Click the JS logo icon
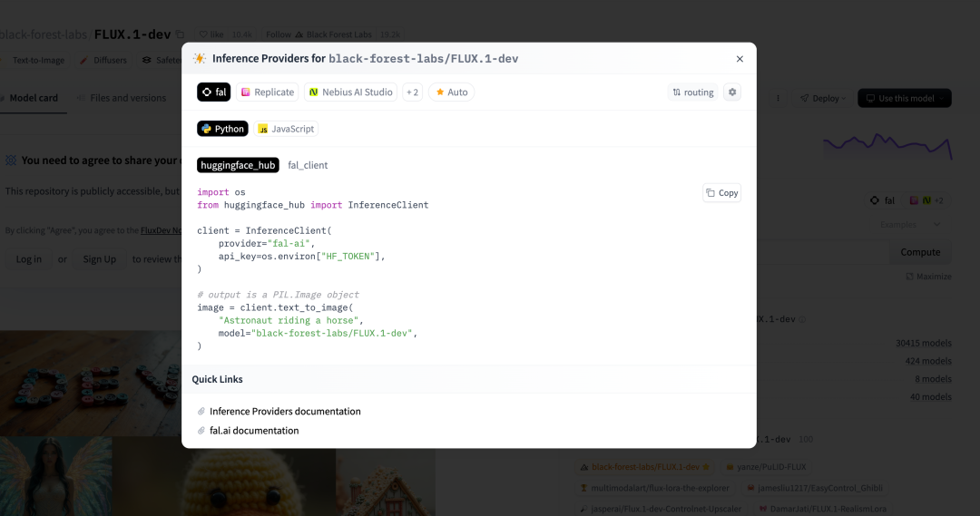 tap(263, 129)
